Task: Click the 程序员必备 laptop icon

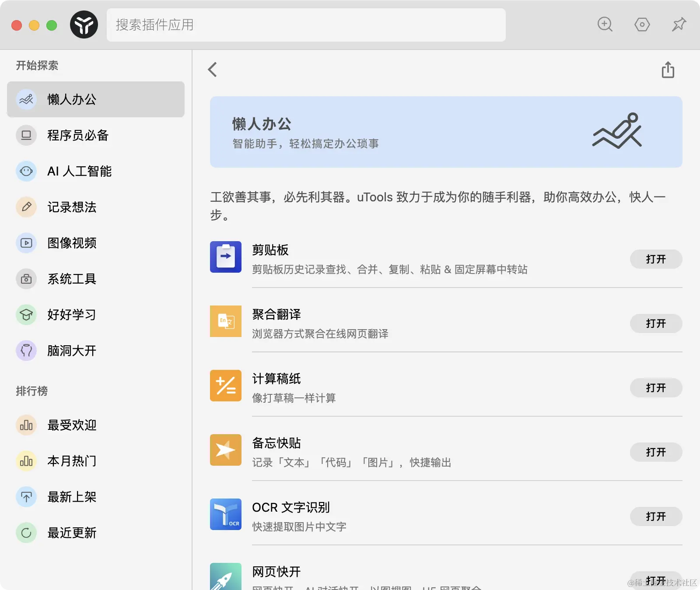Action: pos(26,135)
